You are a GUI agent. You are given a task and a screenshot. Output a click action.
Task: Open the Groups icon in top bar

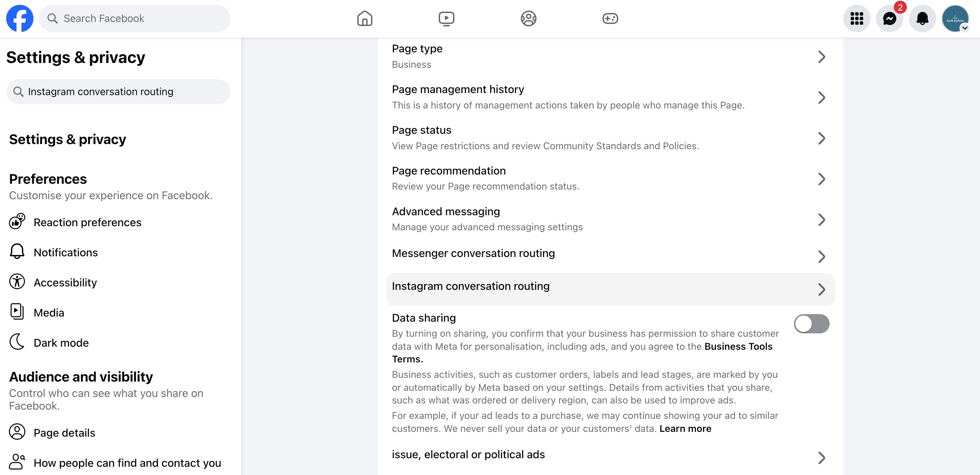528,18
